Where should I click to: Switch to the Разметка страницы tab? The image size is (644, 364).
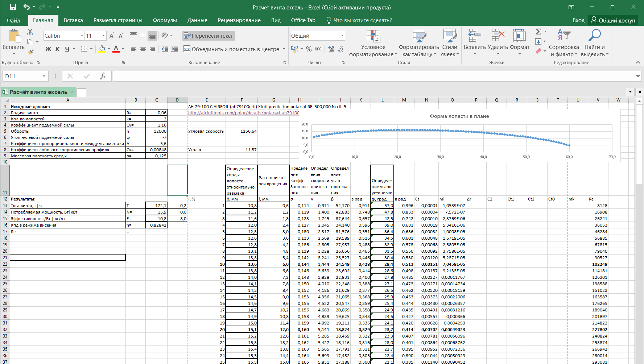click(x=118, y=20)
